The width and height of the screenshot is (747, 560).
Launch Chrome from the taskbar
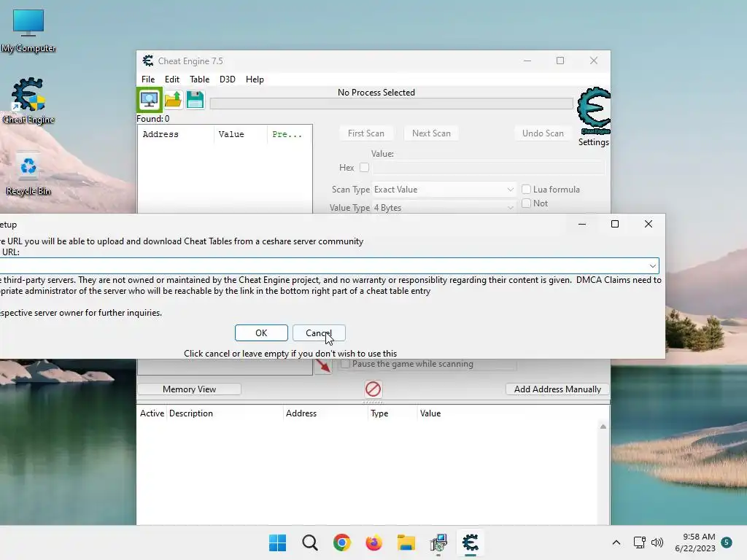coord(341,542)
